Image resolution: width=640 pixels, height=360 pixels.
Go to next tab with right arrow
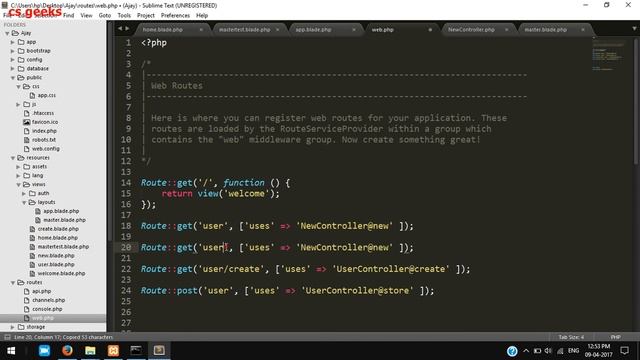pos(127,29)
